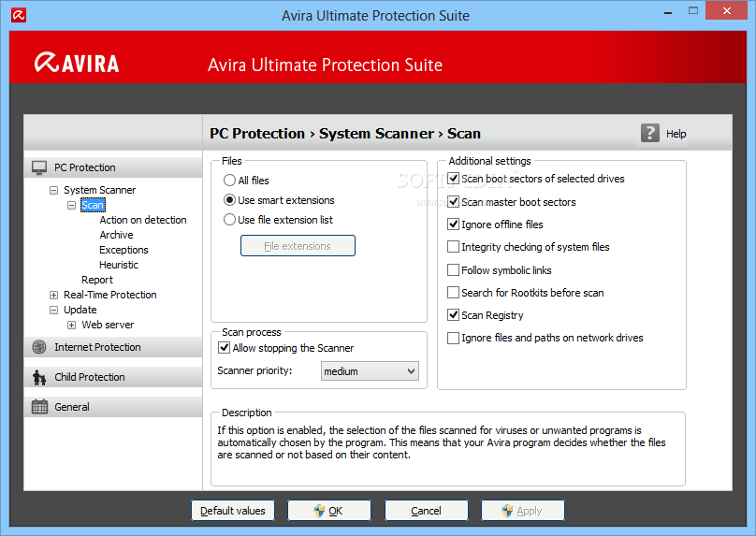Collapse the Update tree node
The width and height of the screenshot is (756, 536).
53,310
